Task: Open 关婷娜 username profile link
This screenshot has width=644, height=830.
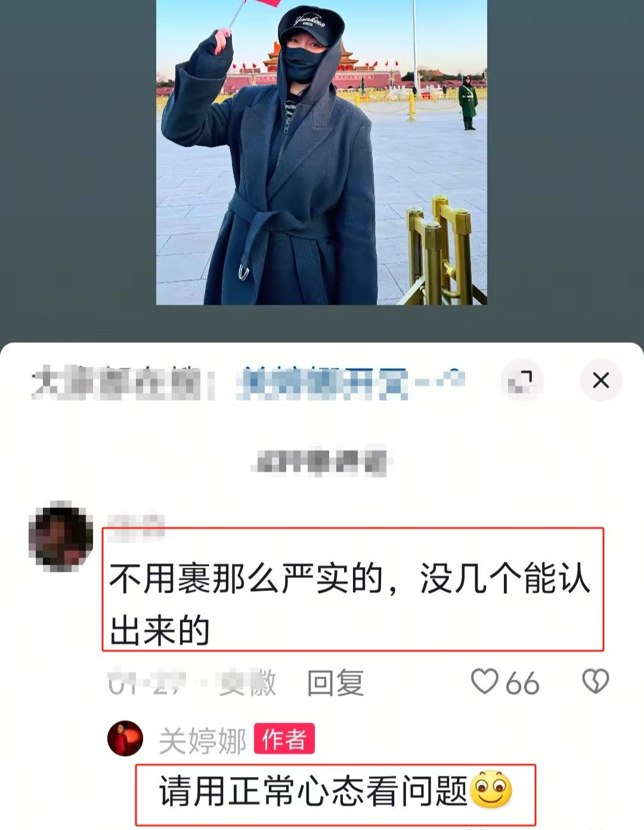Action: click(202, 741)
